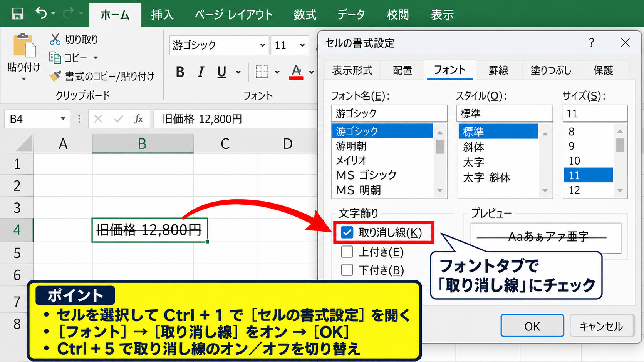This screenshot has height=362, width=644.
Task: Open the 挿入 ribbon tab
Action: coord(162,15)
